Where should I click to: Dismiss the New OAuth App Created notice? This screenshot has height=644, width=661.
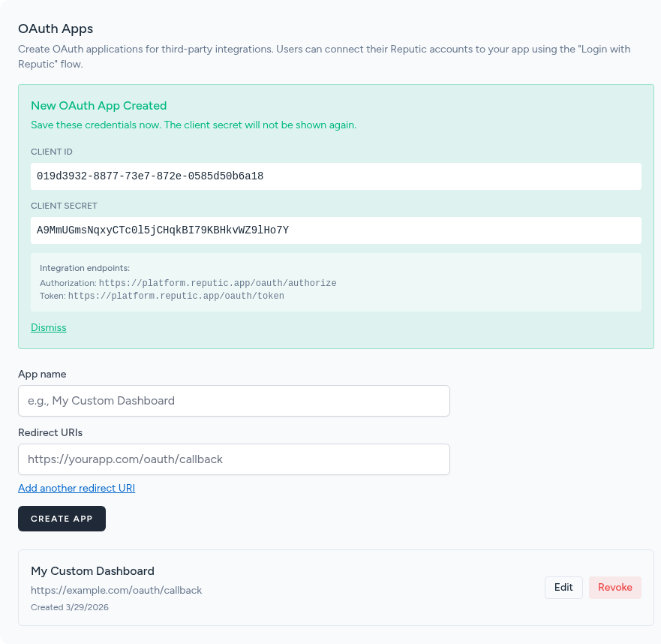click(x=48, y=327)
